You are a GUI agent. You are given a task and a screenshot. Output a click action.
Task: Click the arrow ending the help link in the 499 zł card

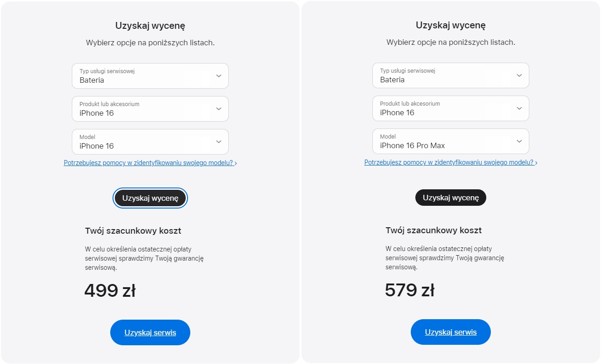(x=236, y=163)
